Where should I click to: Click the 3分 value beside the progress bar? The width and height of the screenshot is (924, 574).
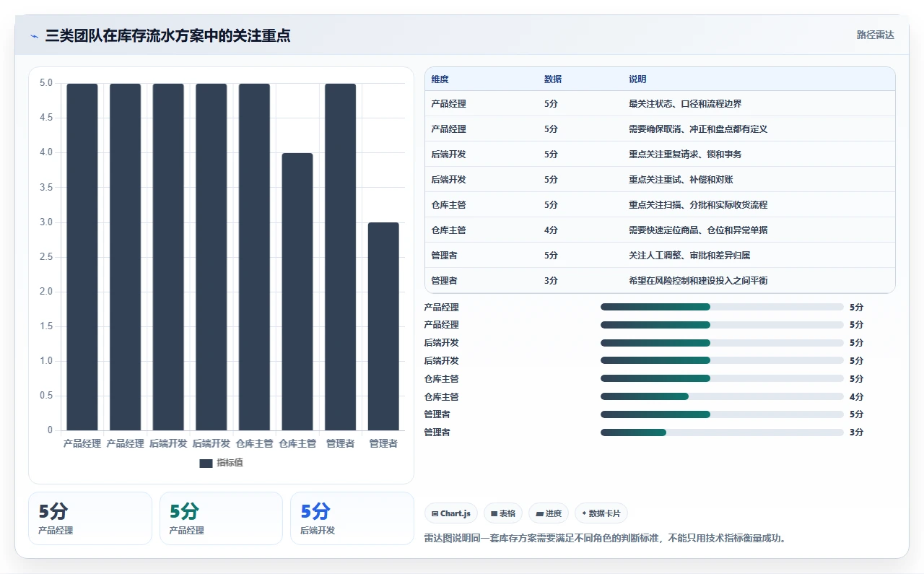(x=856, y=432)
